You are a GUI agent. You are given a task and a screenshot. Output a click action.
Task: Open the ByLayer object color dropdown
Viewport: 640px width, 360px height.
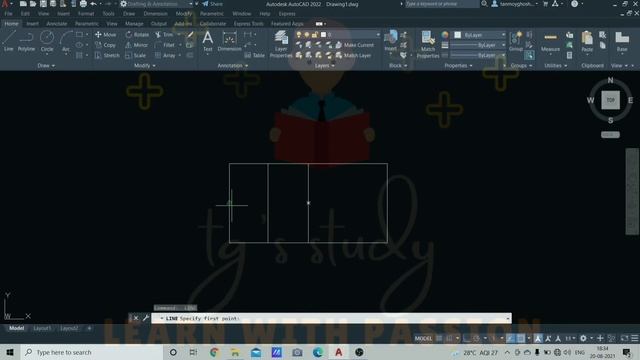point(480,35)
